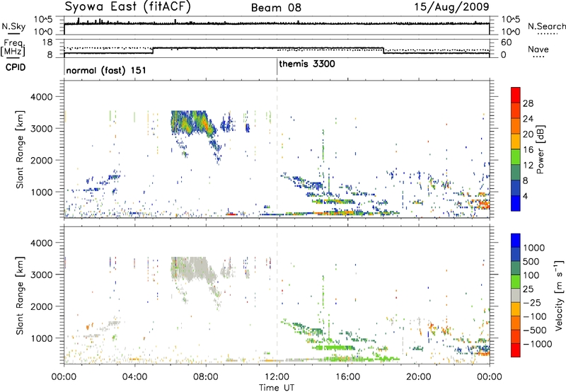This screenshot has height=392, width=566.
Task: Click the "Slant Range [km]" label of the velocity panel
Action: [20, 296]
